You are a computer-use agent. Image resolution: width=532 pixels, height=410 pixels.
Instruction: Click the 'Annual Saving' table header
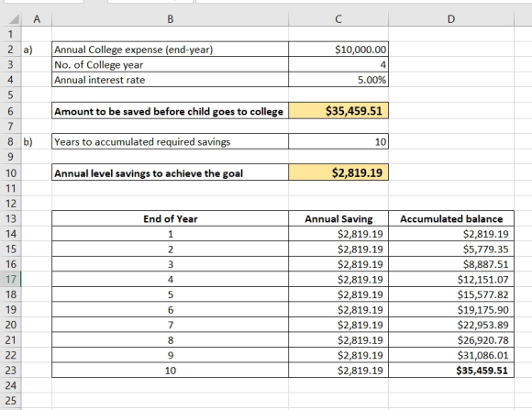click(x=338, y=219)
